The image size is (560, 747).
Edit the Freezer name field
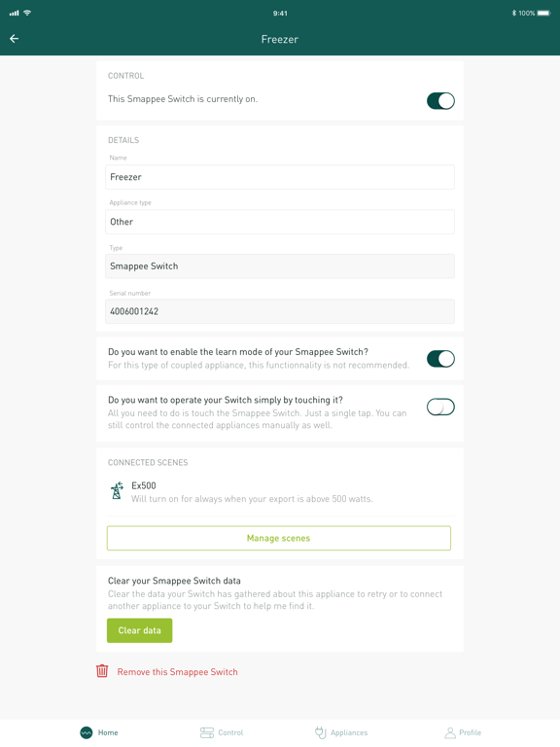coord(280,177)
